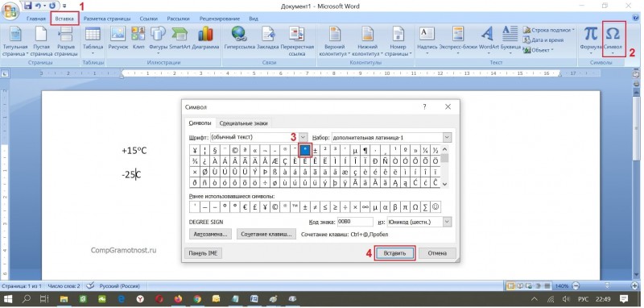Image resolution: width=644 pixels, height=308 pixels.
Task: Insert Дата и время
Action: [543, 40]
